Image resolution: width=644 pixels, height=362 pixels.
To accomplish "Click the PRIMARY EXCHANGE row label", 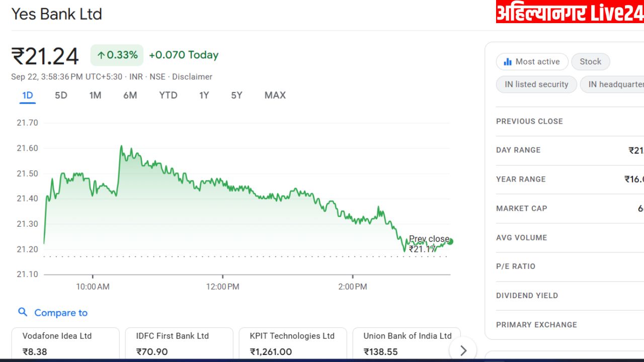I will (536, 325).
